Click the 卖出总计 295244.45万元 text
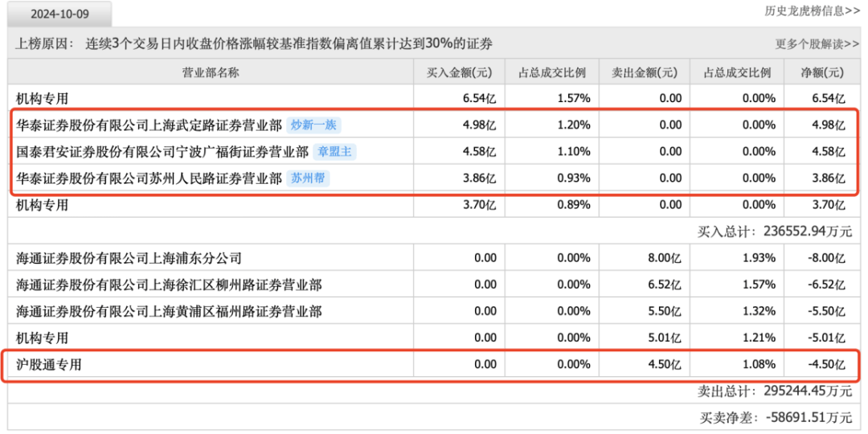The width and height of the screenshot is (868, 434). 774,391
